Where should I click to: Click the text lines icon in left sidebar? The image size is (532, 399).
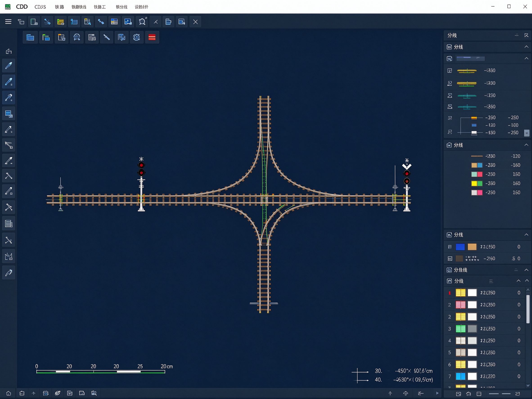[x=9, y=224]
